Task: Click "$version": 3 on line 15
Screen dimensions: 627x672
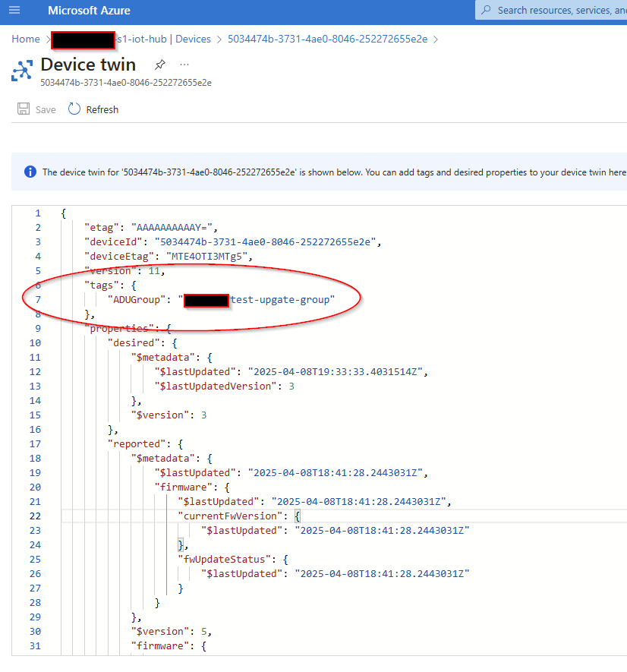Action: coord(169,415)
